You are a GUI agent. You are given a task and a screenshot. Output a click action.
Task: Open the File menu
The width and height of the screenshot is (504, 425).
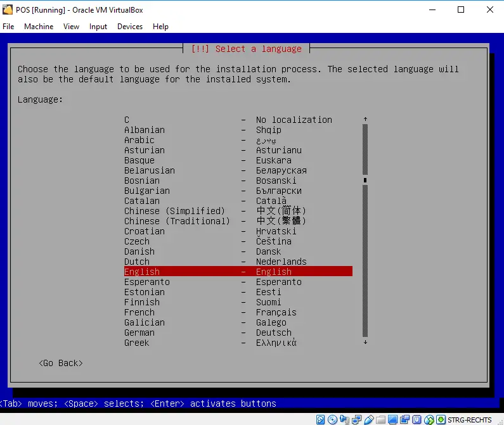8,27
